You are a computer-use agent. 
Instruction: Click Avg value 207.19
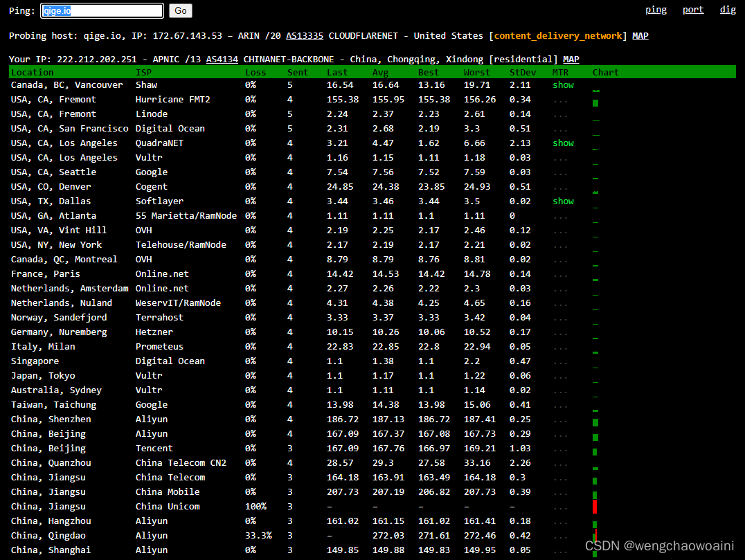(388, 492)
